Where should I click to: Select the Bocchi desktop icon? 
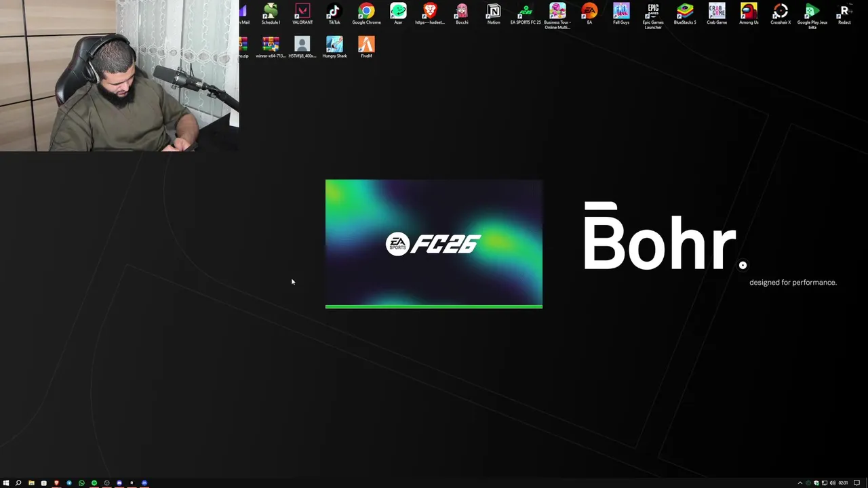pos(462,14)
